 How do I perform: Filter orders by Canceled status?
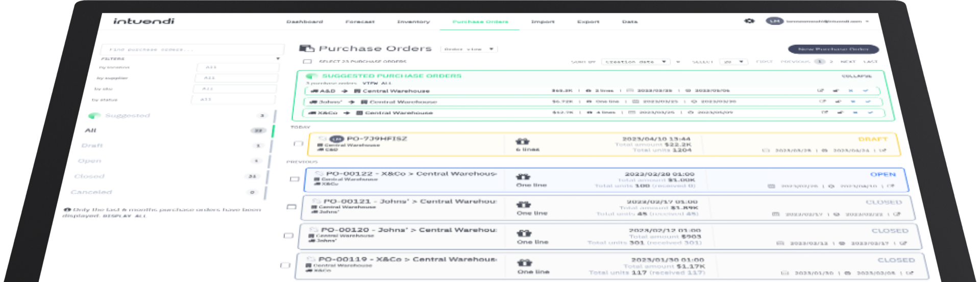[91, 192]
